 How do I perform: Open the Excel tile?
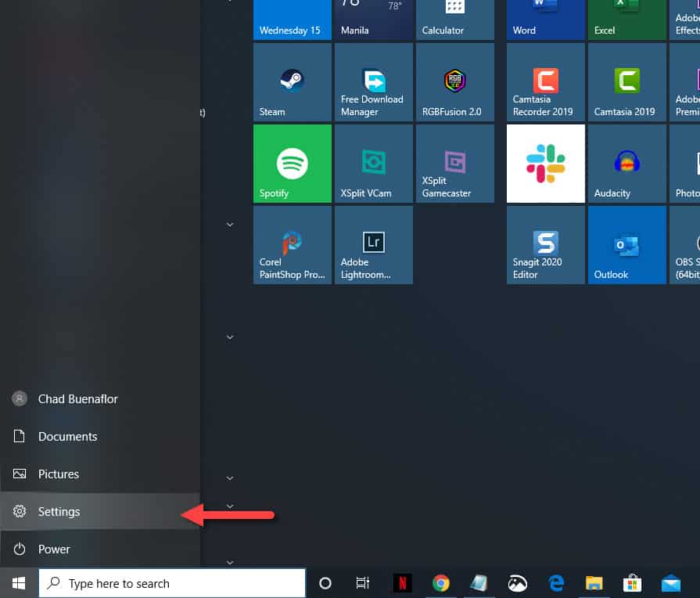pos(626,20)
